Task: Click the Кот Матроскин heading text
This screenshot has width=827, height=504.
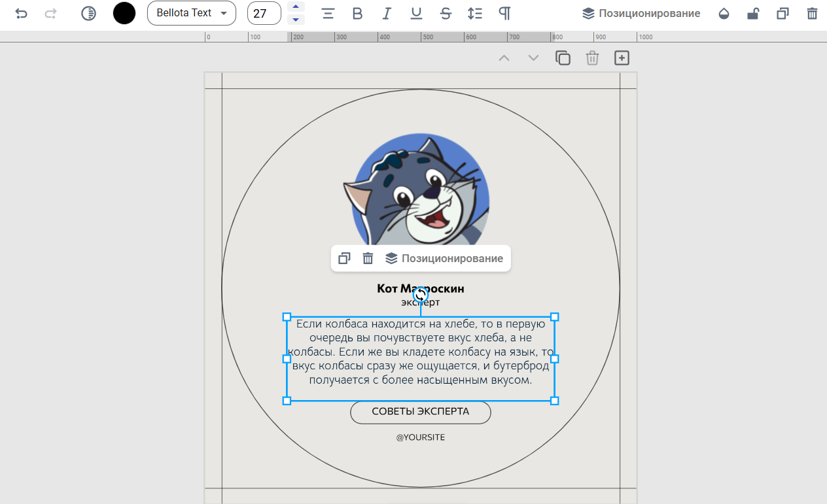Action: click(x=421, y=288)
